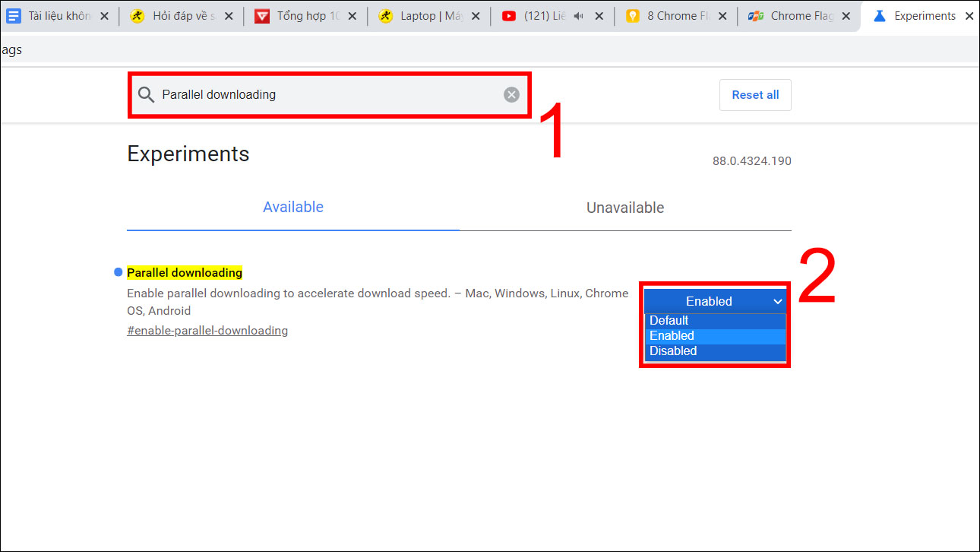Switch to the Available tab
This screenshot has height=552, width=980.
[292, 207]
